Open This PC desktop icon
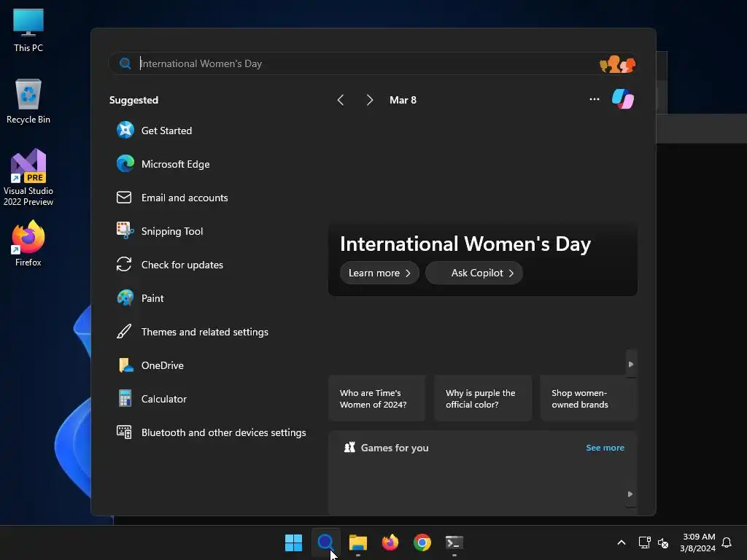 pos(28,31)
